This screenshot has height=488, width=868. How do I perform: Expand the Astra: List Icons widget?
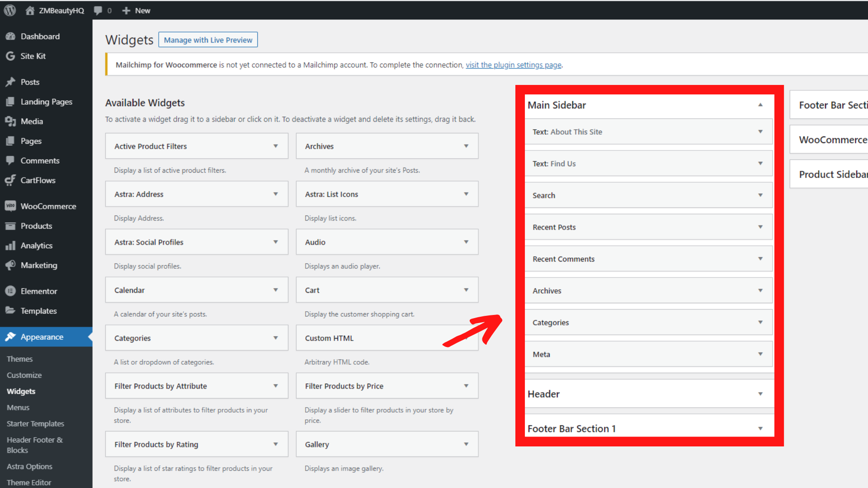[x=466, y=194]
